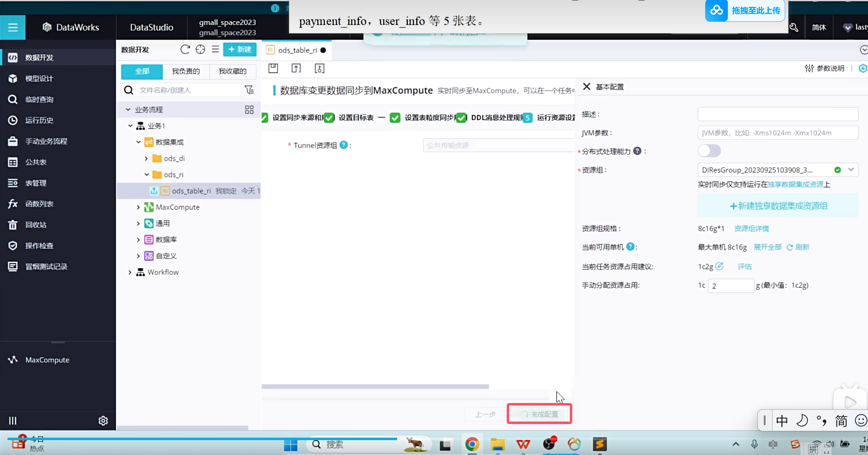Click edit pencil next to 1c2g
Image resolution: width=868 pixels, height=455 pixels.
click(x=719, y=266)
